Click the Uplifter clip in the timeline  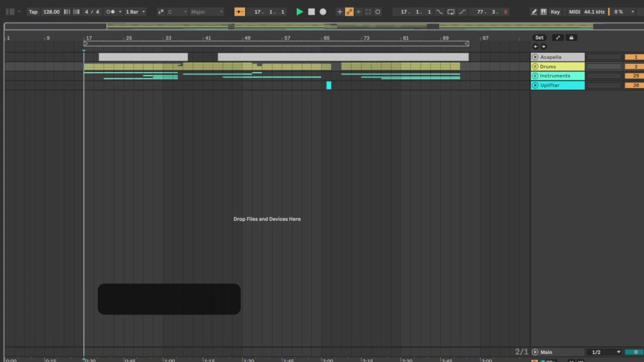point(329,85)
